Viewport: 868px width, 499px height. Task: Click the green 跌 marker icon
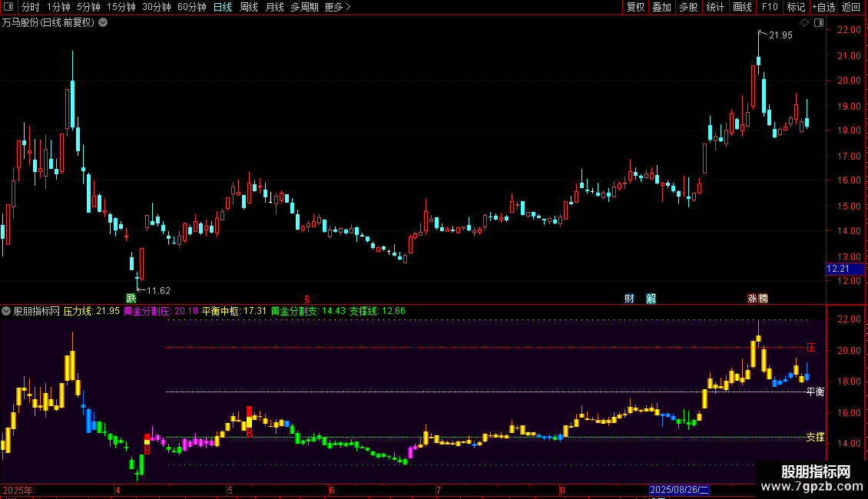[x=131, y=298]
